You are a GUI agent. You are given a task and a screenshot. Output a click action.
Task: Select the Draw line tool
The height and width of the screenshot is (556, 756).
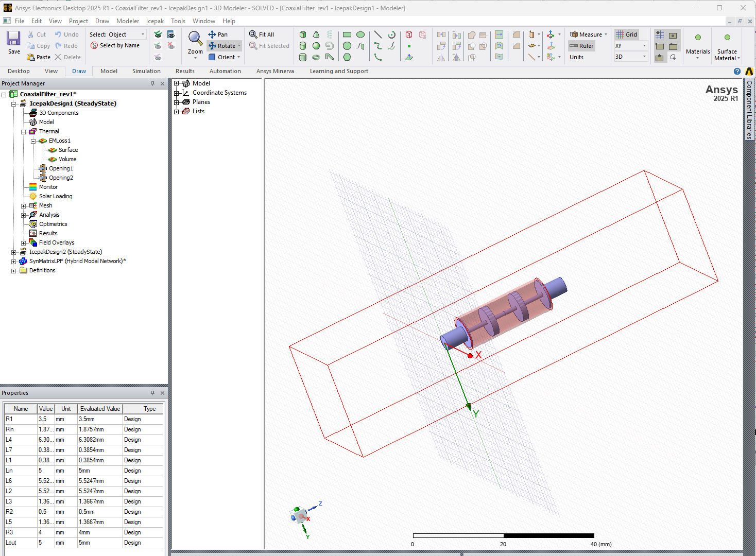(x=378, y=34)
